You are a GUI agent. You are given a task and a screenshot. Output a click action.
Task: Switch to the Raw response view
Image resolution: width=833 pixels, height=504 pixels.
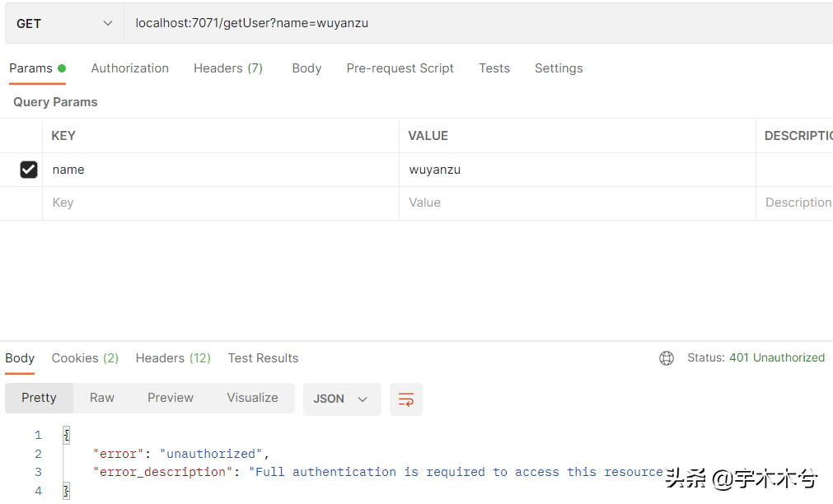(101, 398)
